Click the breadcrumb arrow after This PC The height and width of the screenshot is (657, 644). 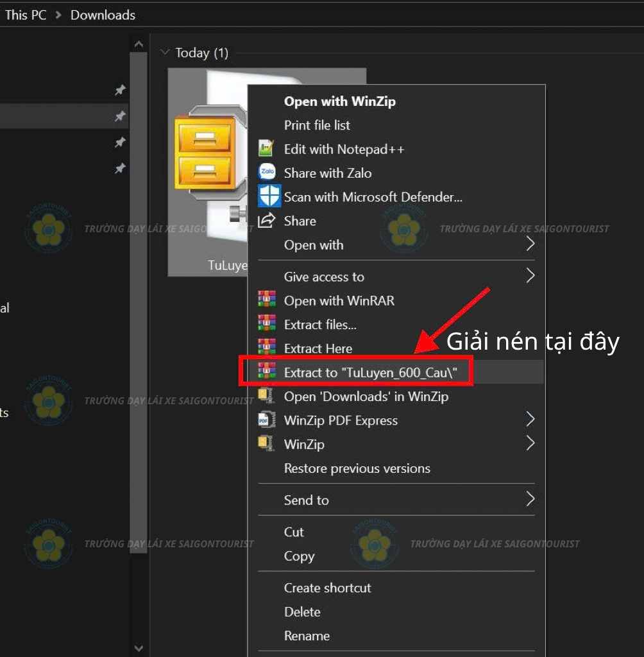(x=58, y=15)
